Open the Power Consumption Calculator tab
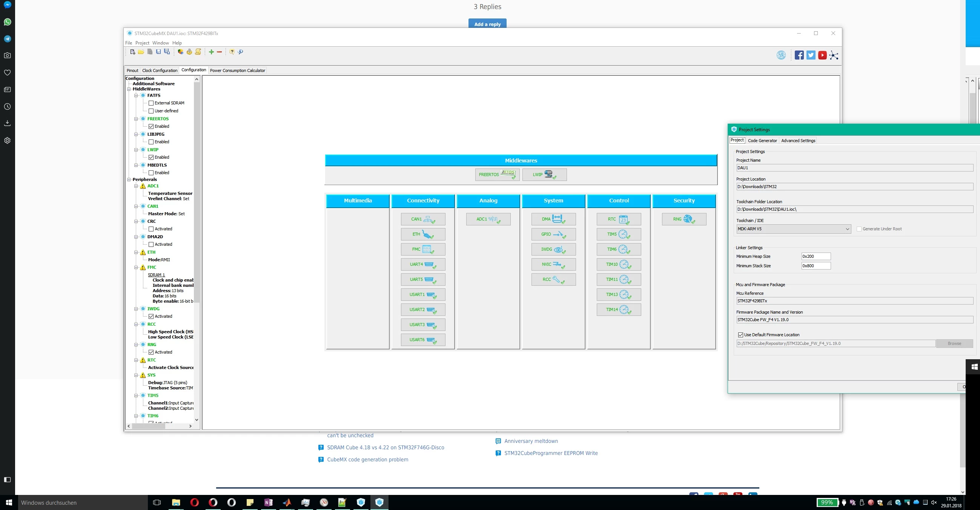Viewport: 980px width, 510px height. pyautogui.click(x=237, y=70)
